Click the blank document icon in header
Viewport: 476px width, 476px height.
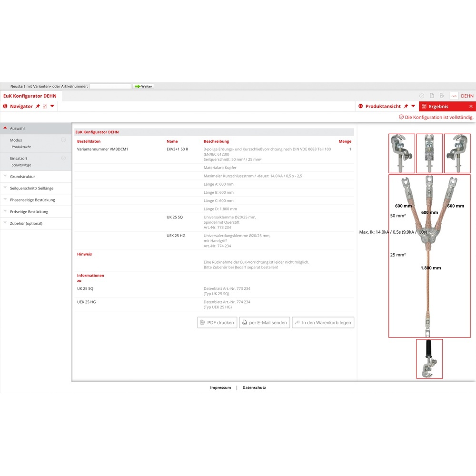coord(432,96)
